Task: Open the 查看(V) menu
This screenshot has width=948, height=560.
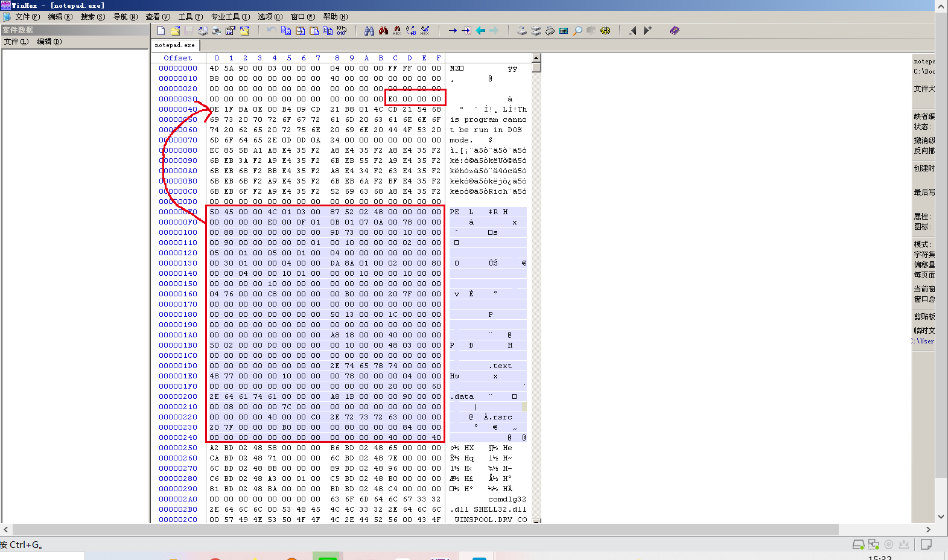Action: [157, 17]
